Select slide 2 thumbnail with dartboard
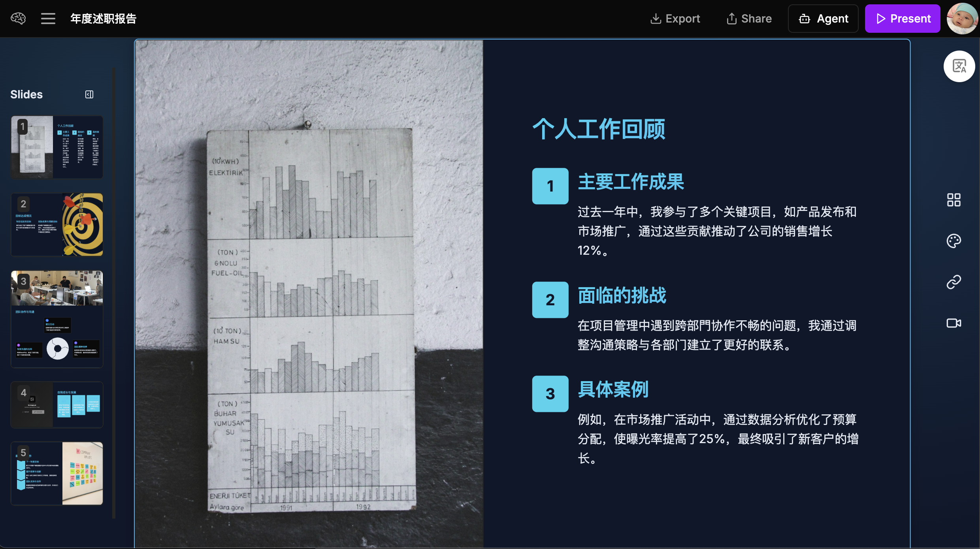 click(x=57, y=224)
